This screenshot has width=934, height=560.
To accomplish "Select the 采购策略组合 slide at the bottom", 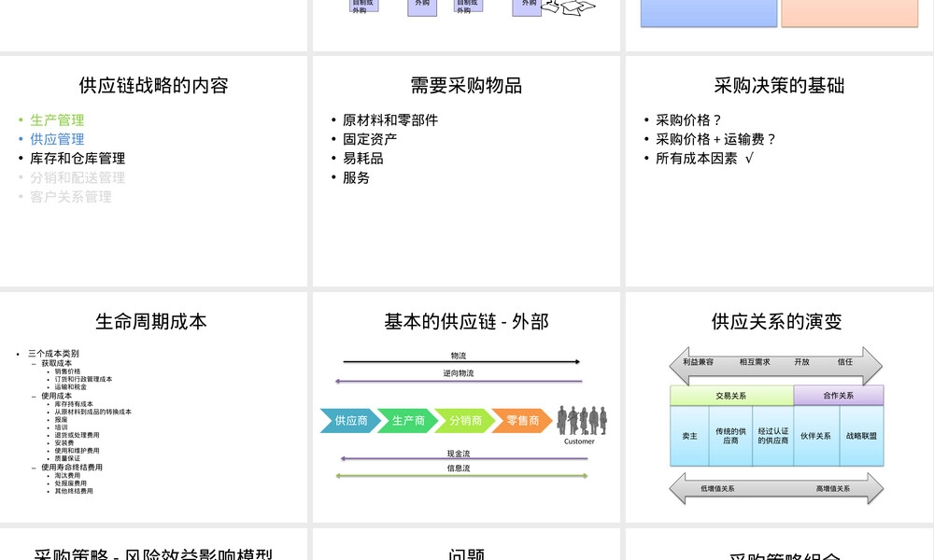I will 780,544.
